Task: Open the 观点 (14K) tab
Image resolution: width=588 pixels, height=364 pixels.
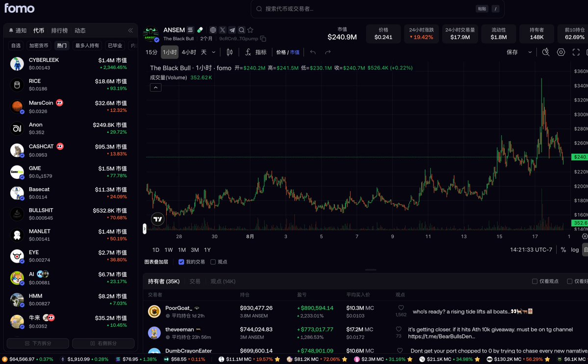Action: pyautogui.click(x=223, y=281)
